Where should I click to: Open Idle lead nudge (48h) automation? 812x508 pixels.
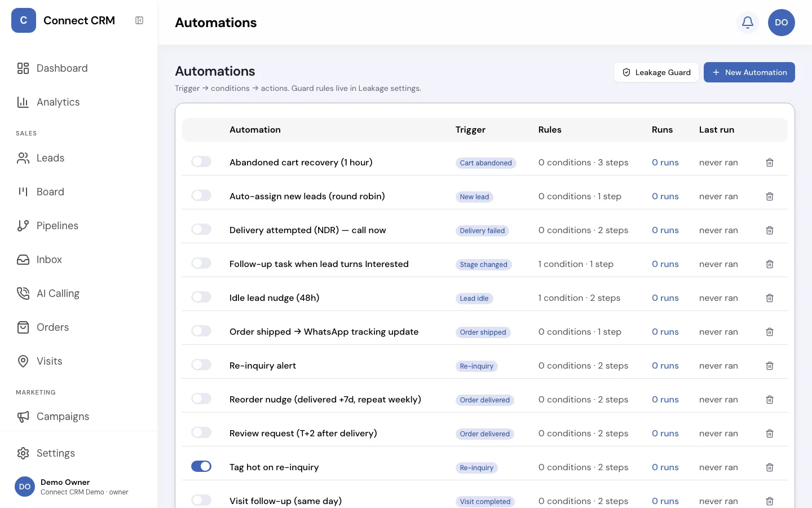point(275,298)
